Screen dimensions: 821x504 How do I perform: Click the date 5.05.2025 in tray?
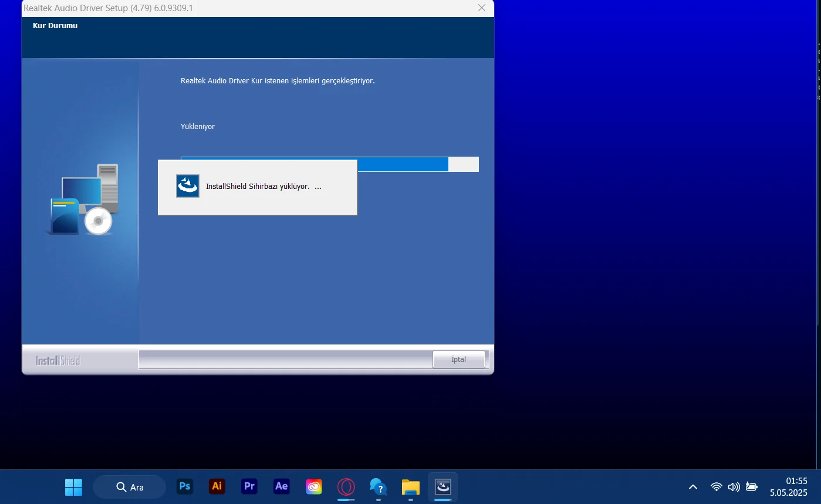pos(789,493)
